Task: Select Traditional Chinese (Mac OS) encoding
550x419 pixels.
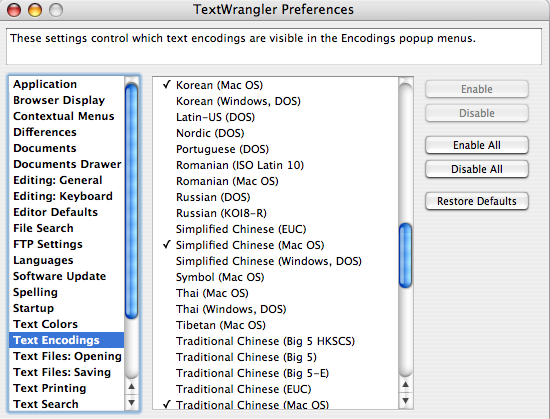Action: [276, 404]
